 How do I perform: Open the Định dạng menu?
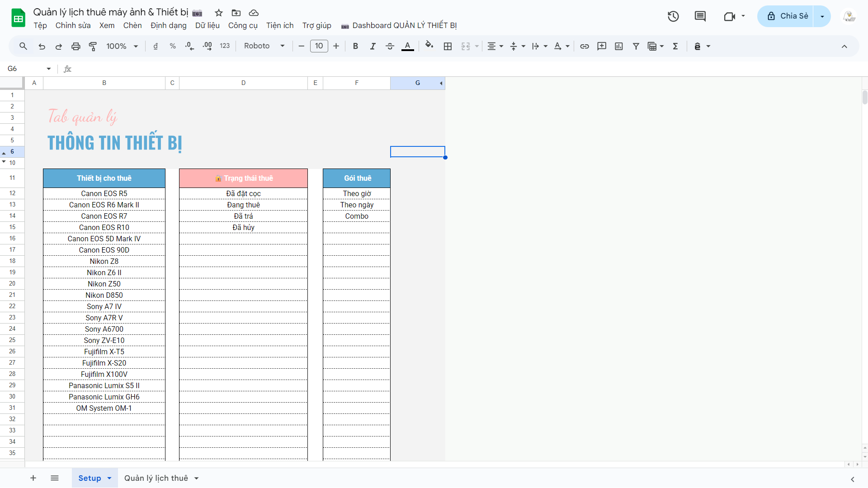click(168, 25)
